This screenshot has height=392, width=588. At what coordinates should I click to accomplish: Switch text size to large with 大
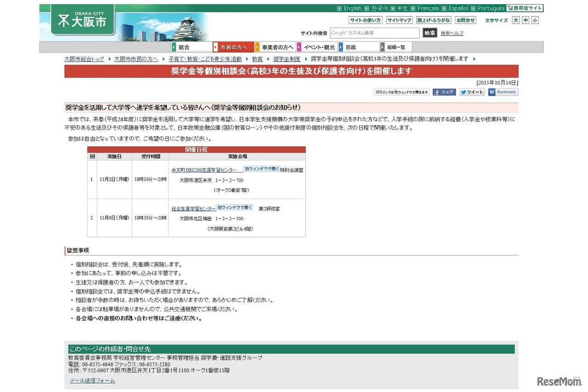point(515,20)
